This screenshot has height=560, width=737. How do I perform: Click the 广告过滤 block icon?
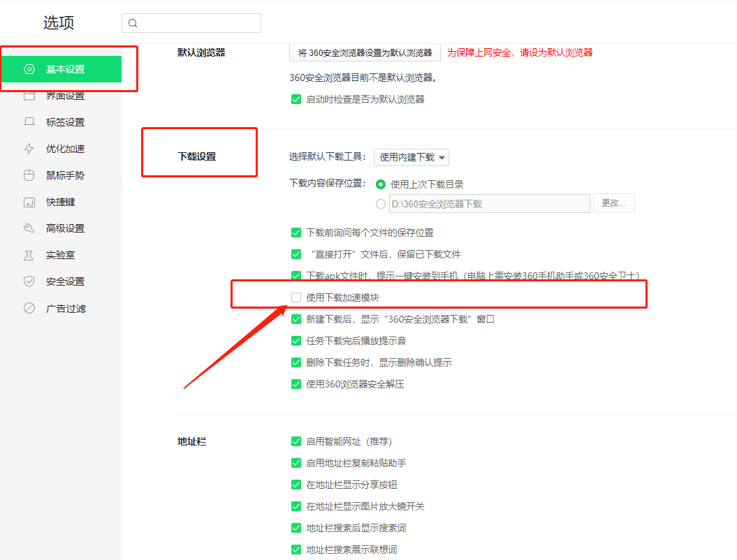pos(29,308)
